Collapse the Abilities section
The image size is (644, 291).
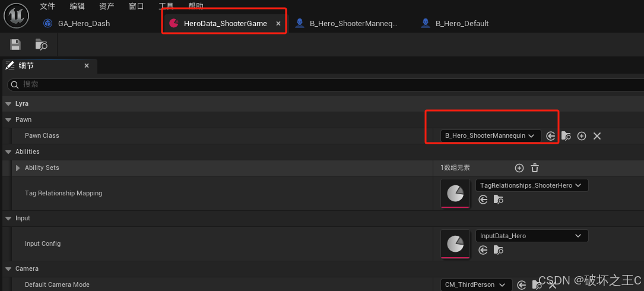[8, 151]
